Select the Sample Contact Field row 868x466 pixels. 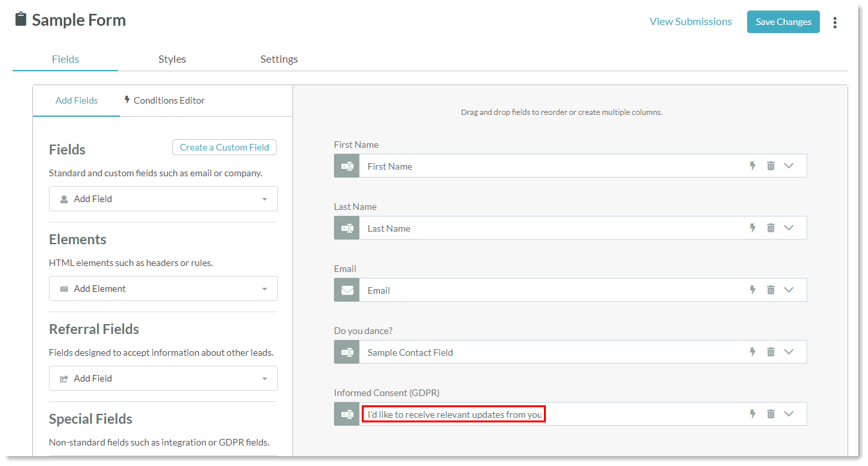tap(570, 352)
